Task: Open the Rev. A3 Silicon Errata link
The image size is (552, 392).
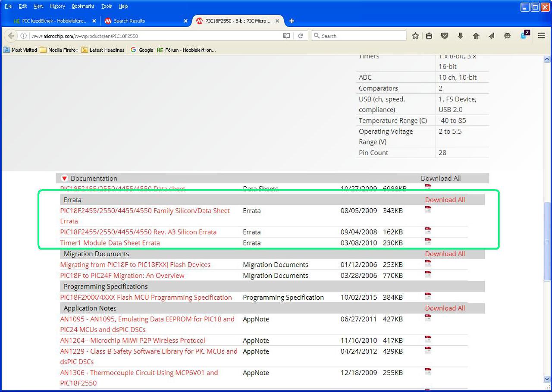Action: point(138,232)
